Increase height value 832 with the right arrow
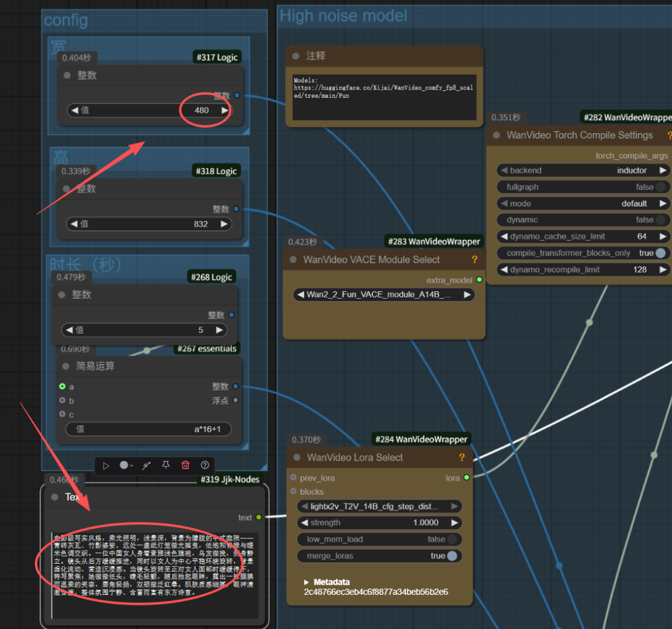Viewport: 672px width, 629px height. pos(224,224)
